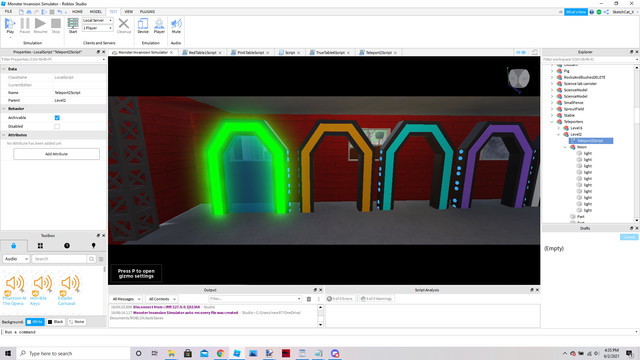Viewport: 640px width, 360px height.
Task: Collapse the Data properties section
Action: pyautogui.click(x=4, y=69)
